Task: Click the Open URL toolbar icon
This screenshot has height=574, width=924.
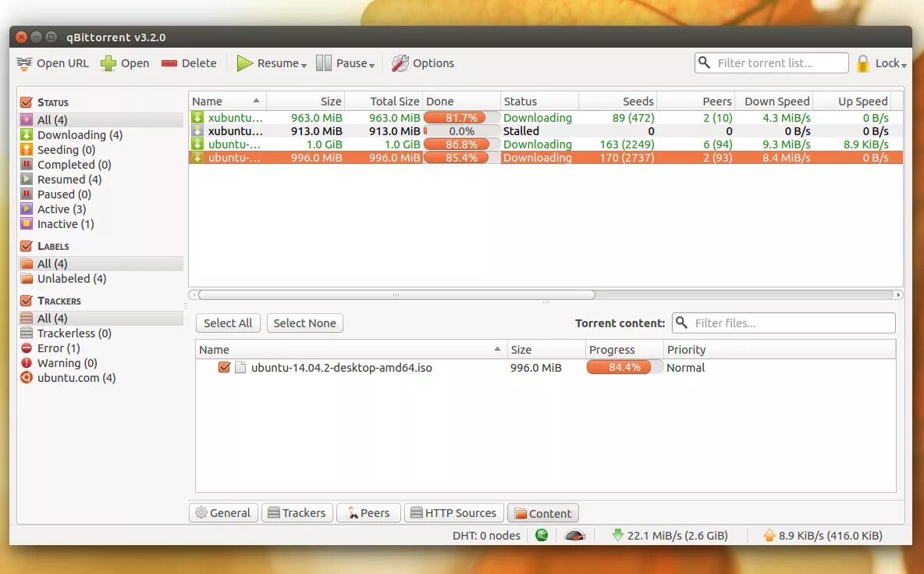Action: click(x=24, y=63)
